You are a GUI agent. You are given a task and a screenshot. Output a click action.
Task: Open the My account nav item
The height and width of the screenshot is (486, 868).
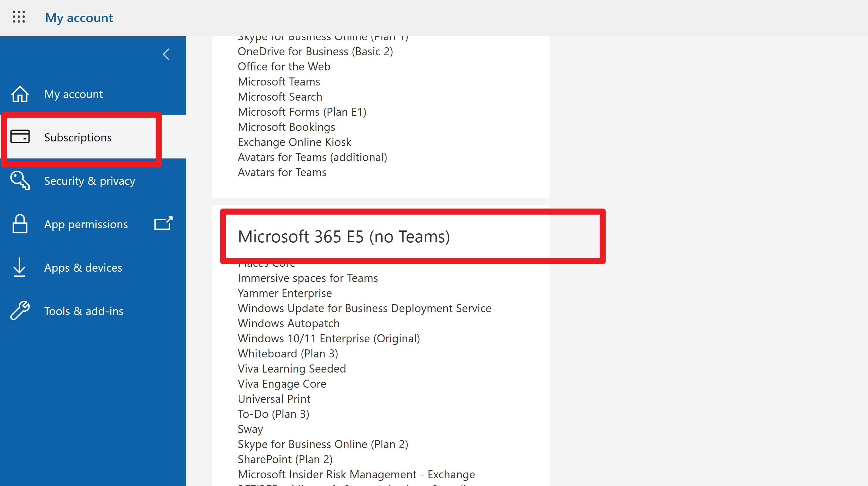(x=74, y=94)
